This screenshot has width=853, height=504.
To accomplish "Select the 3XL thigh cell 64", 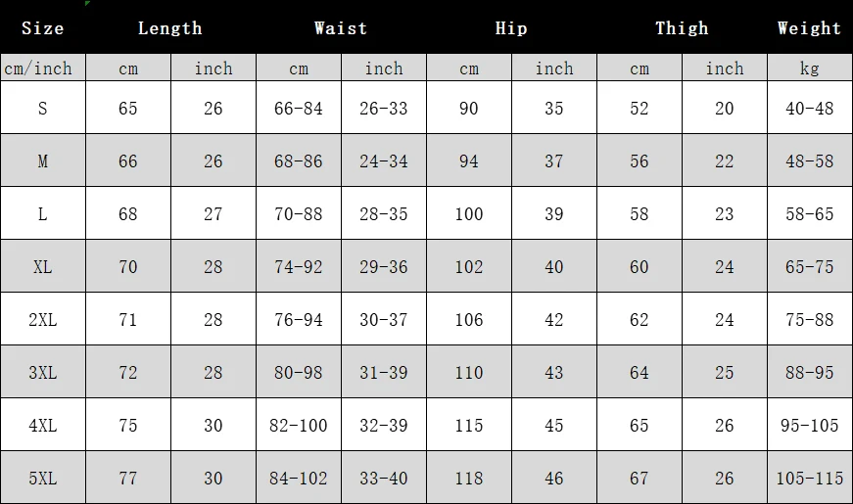I will pyautogui.click(x=640, y=373).
